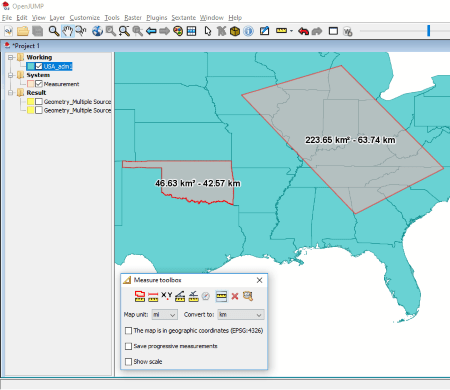Screen dimensions: 450x390
Task: Click the feature Info tool icon
Action: (x=248, y=31)
